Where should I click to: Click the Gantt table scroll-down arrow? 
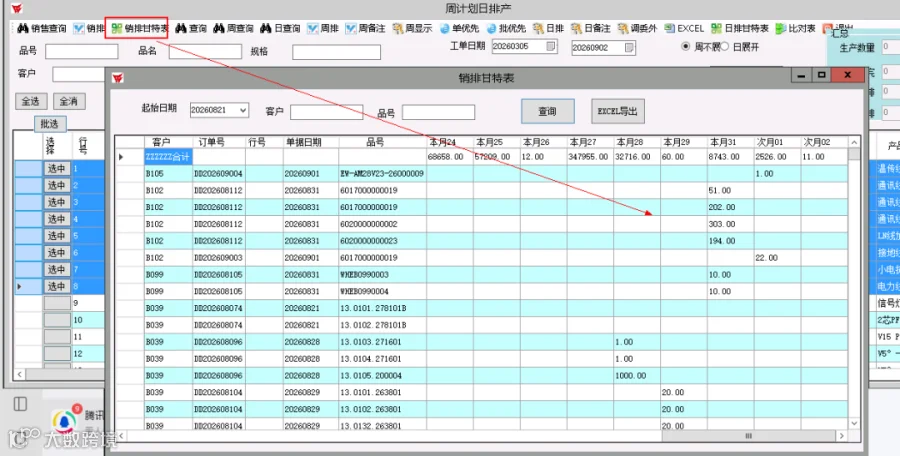pos(854,423)
